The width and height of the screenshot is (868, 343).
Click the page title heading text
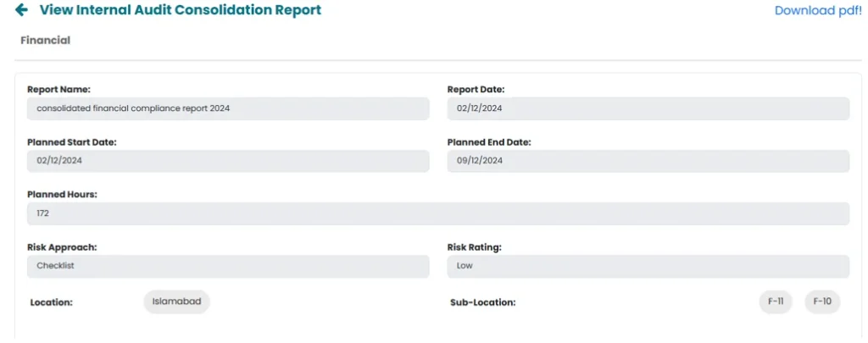(x=181, y=11)
